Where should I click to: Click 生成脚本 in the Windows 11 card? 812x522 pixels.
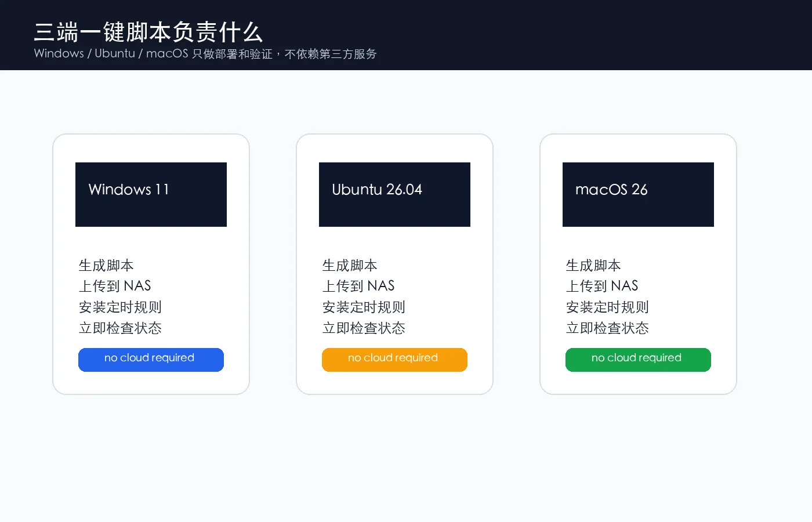tap(106, 265)
